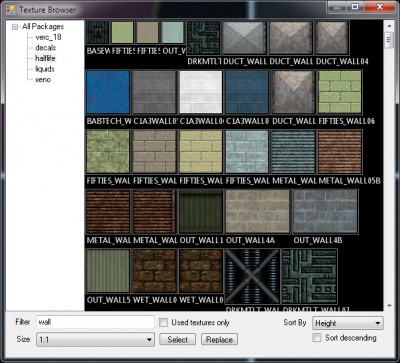Choose the FIFTIES_WALL06 green brick texture
The height and width of the screenshot is (363, 400).
click(x=340, y=92)
